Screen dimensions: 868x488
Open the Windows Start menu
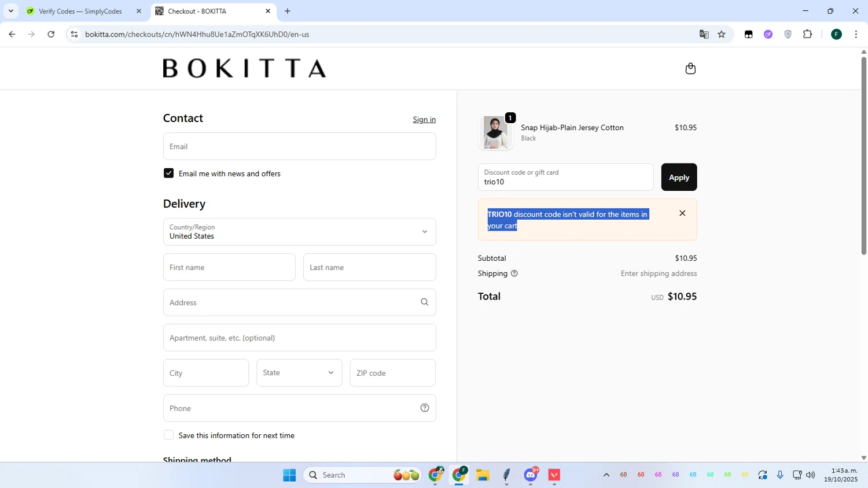point(289,475)
